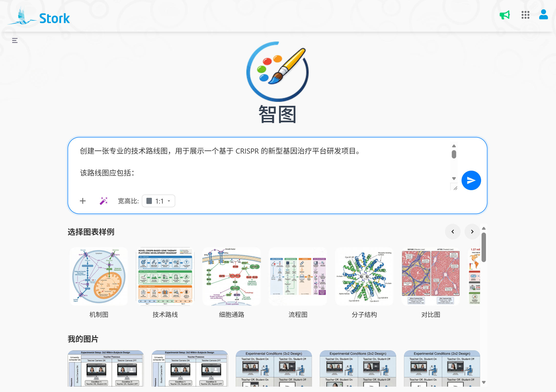Choose the 分子结构 sample diagram
This screenshot has height=392, width=556.
click(x=364, y=276)
